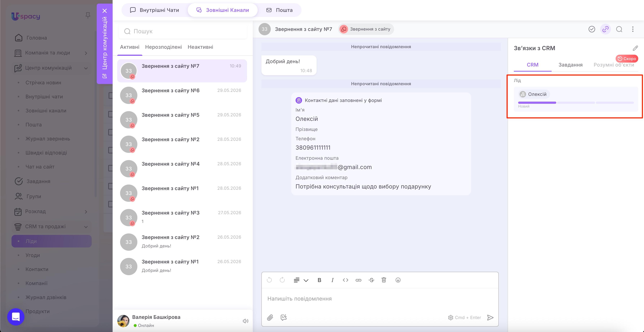
Task: Open the Розумні об'єкти tab
Action: click(614, 65)
